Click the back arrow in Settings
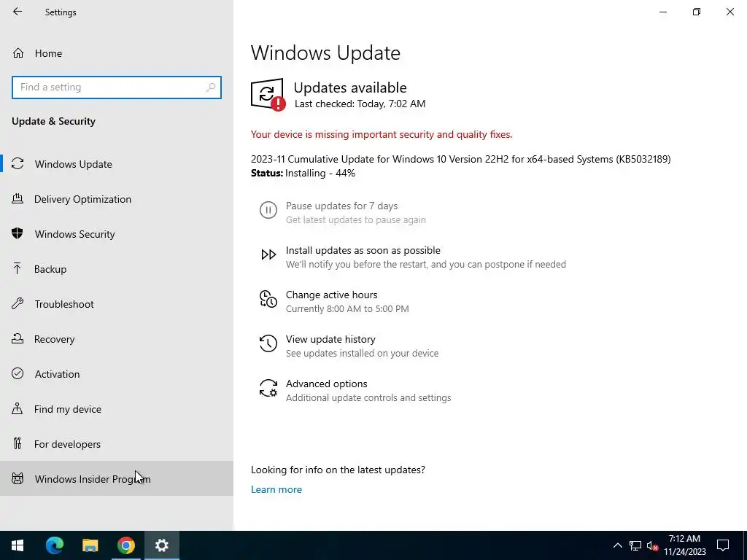The height and width of the screenshot is (560, 747). pyautogui.click(x=18, y=12)
